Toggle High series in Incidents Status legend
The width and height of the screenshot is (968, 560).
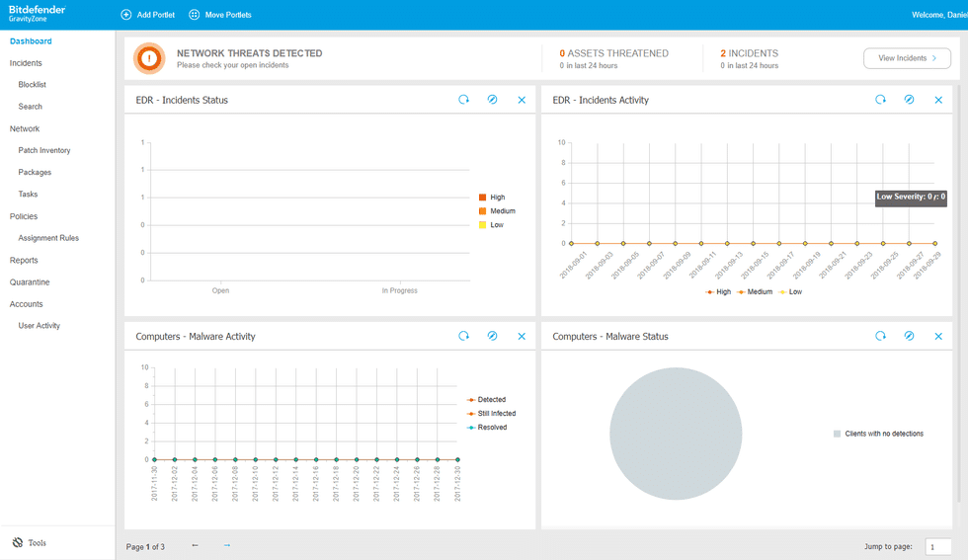click(x=492, y=197)
